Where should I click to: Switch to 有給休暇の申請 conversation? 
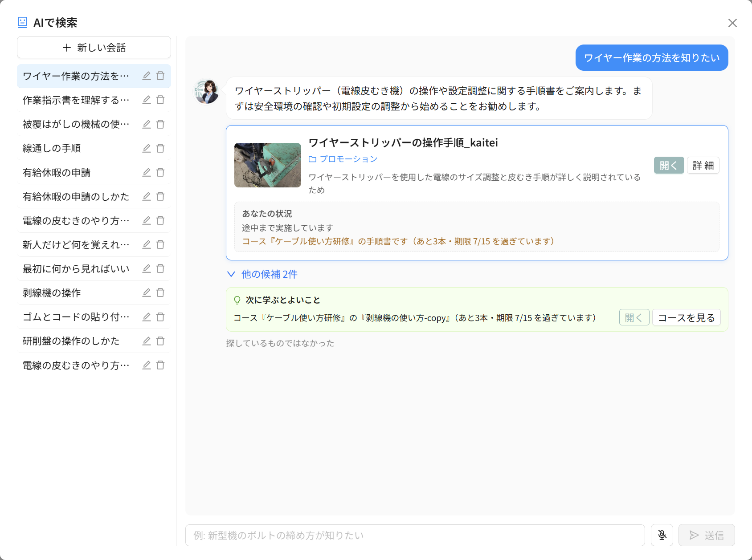(x=94, y=172)
